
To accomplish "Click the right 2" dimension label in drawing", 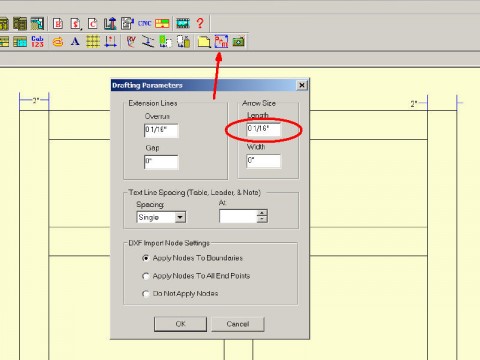I will [x=414, y=104].
